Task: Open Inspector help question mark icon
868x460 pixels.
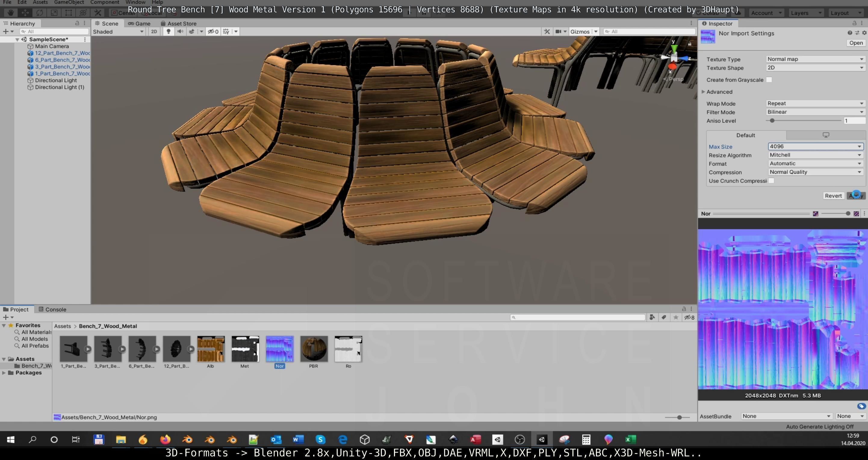Action: 850,33
